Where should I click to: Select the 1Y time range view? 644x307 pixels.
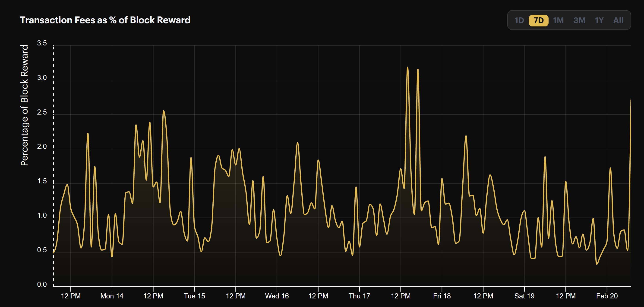pyautogui.click(x=599, y=19)
